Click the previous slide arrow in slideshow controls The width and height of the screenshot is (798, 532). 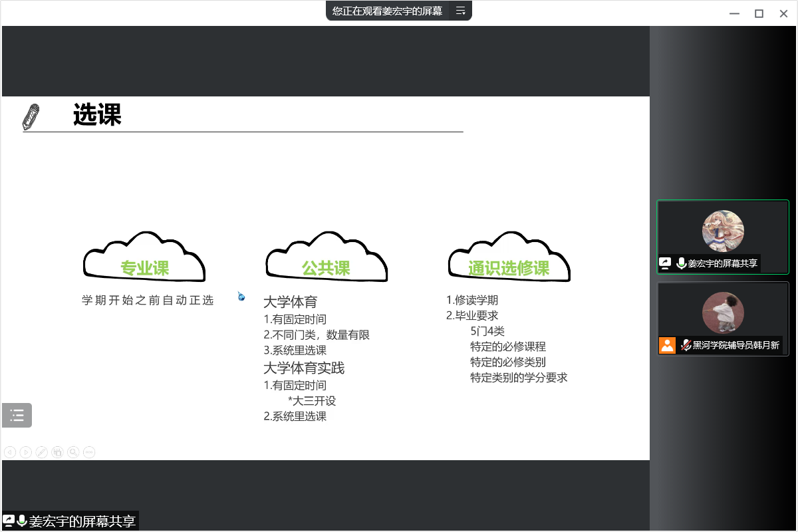pyautogui.click(x=10, y=452)
